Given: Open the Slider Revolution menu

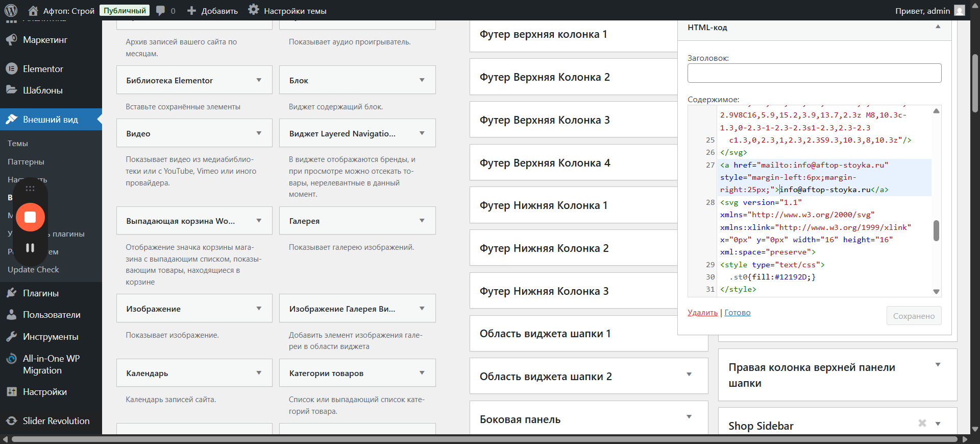Looking at the screenshot, I should point(56,421).
